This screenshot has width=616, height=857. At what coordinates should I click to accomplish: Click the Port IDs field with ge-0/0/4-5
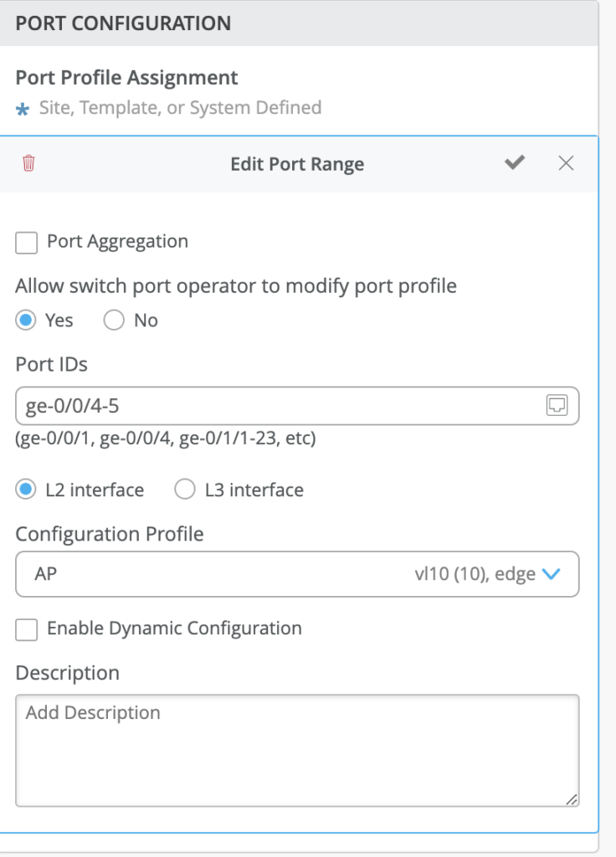coord(276,406)
